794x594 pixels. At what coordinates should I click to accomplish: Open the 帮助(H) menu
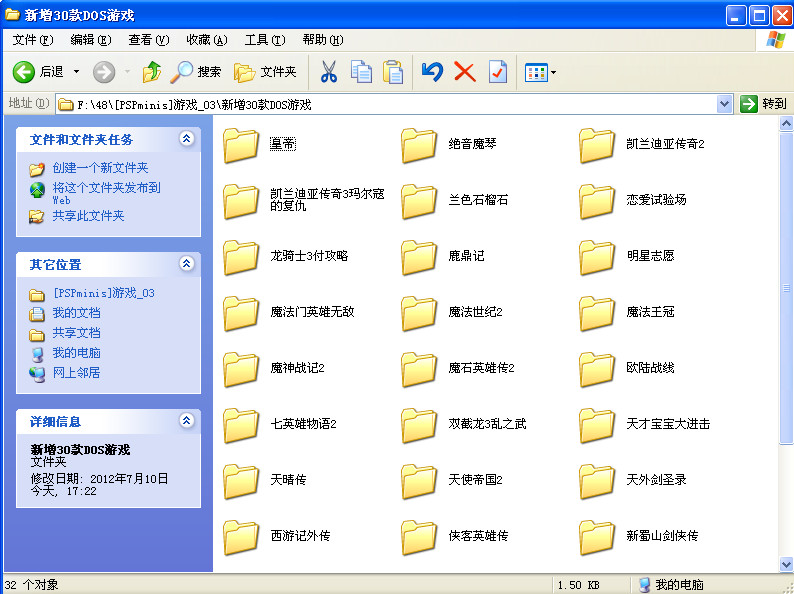click(x=323, y=39)
